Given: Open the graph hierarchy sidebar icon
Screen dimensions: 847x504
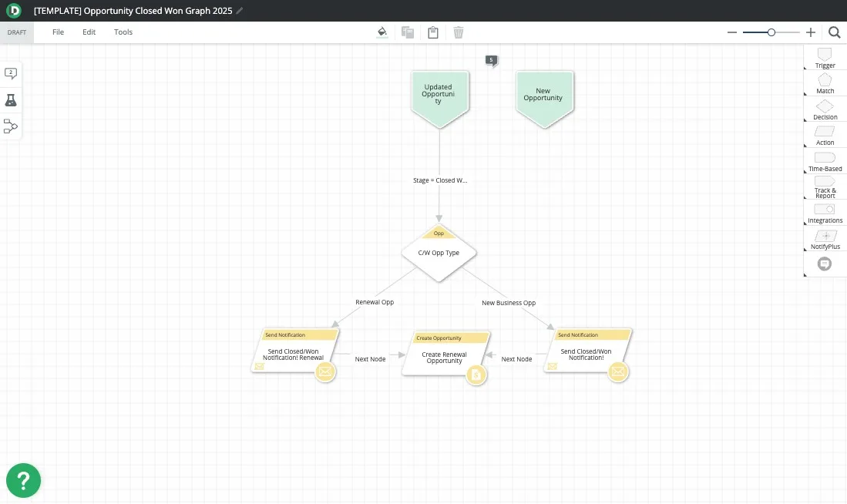Looking at the screenshot, I should tap(11, 126).
